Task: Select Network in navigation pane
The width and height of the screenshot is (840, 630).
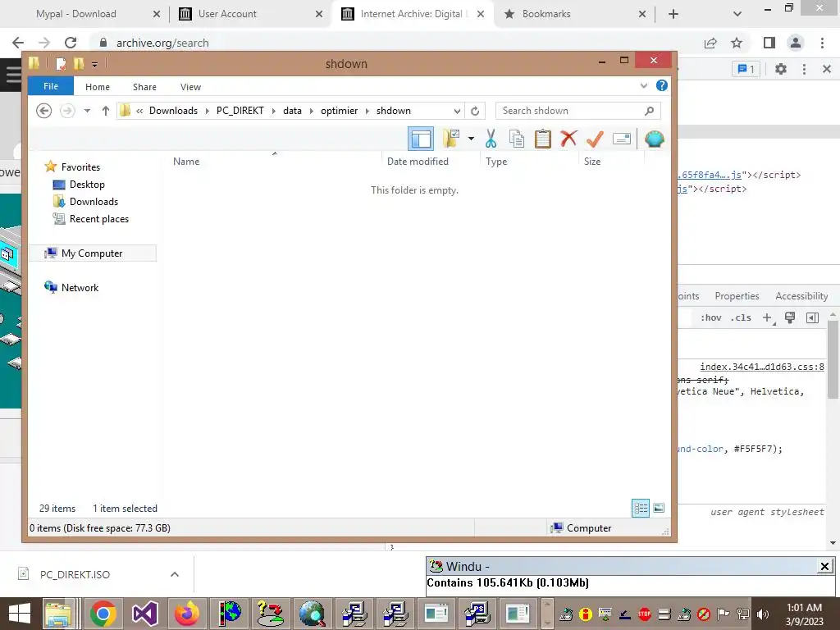Action: point(80,288)
